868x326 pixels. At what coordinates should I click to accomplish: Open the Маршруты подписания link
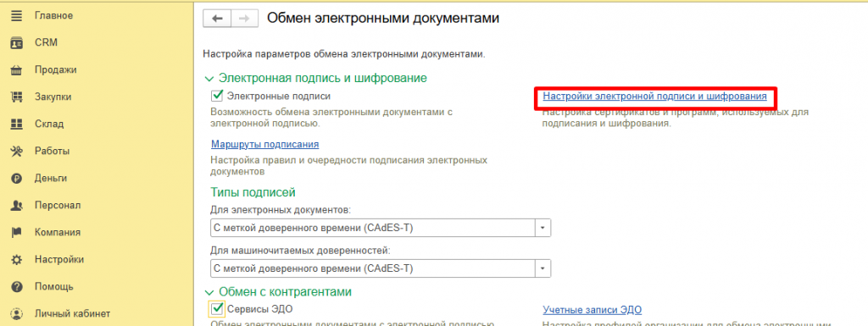point(264,145)
